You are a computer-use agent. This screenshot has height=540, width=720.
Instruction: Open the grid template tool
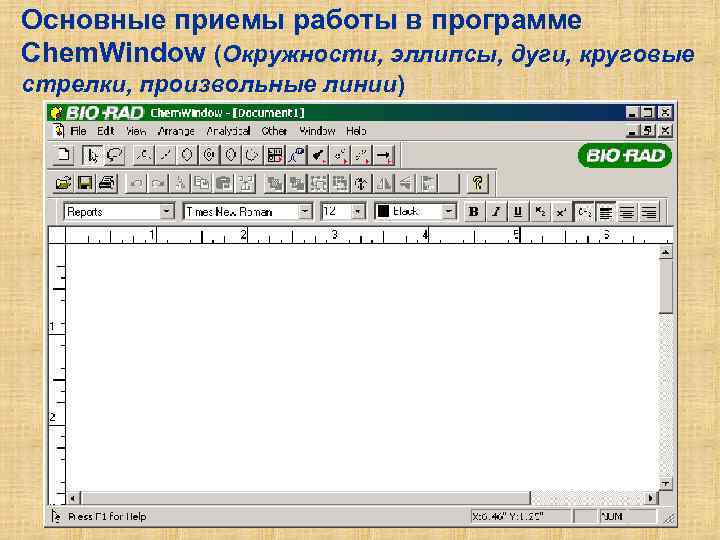(x=275, y=155)
